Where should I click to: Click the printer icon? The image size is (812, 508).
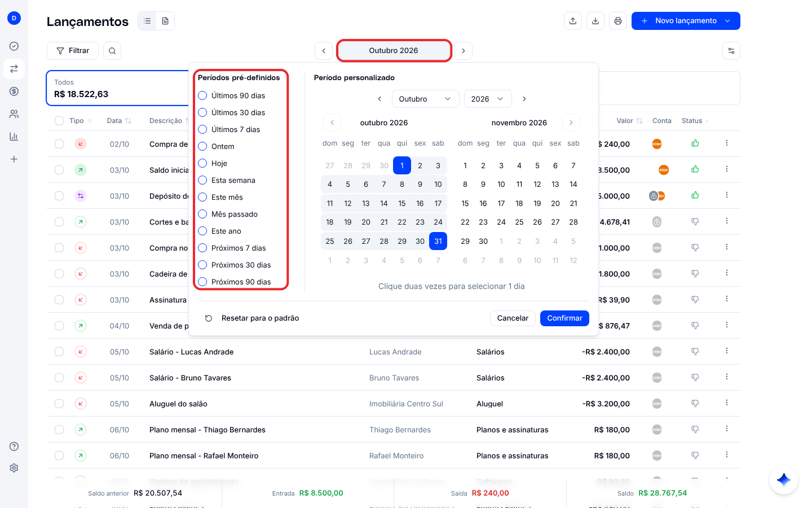pos(618,21)
